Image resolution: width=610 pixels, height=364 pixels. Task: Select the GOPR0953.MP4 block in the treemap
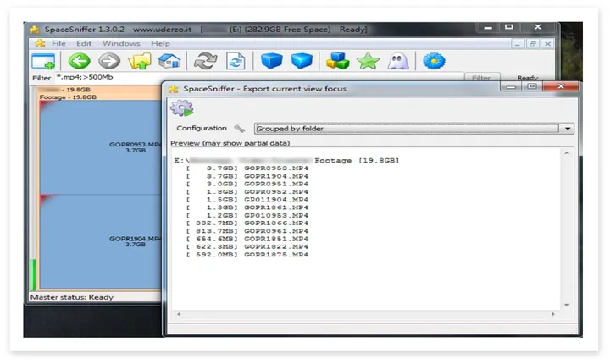[100, 147]
